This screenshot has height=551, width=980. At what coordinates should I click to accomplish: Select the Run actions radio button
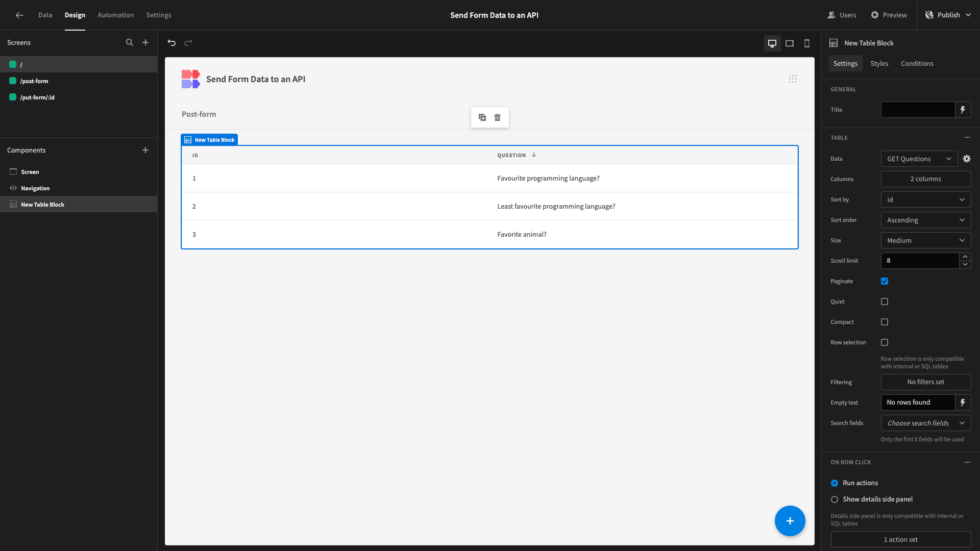pos(835,483)
